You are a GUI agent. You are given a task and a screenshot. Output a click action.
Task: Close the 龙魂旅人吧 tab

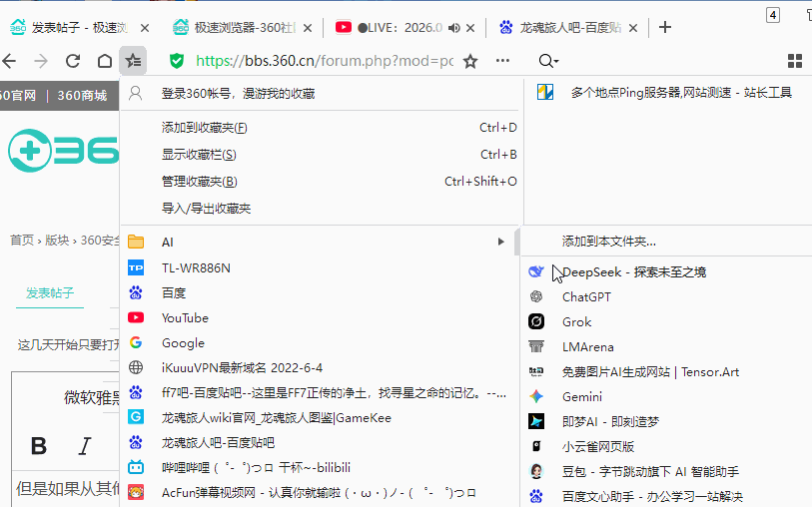pos(633,28)
